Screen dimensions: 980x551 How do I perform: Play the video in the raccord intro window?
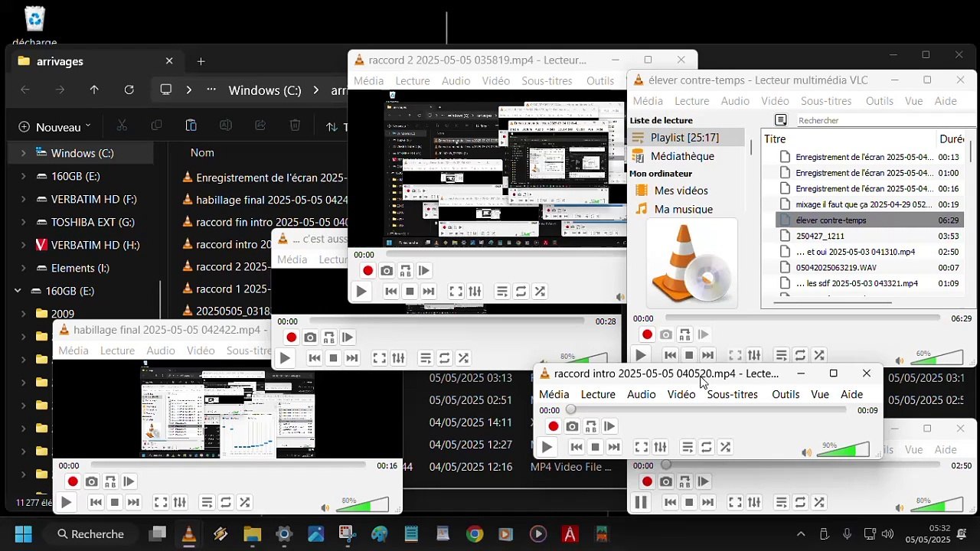[547, 447]
